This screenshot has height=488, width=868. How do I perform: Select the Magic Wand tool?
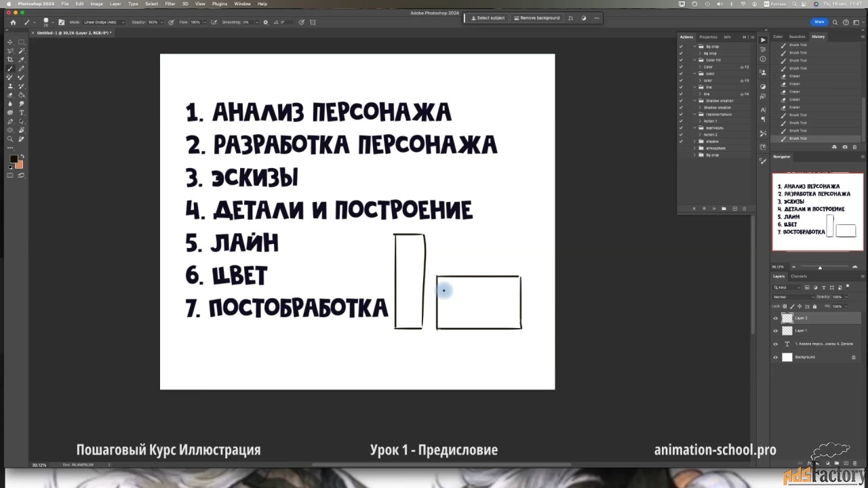[x=21, y=51]
